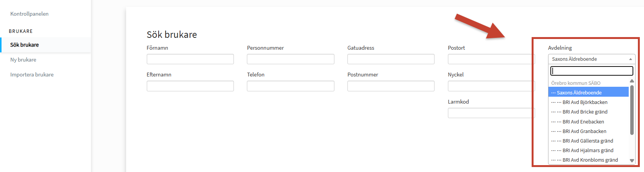Viewport: 644px width, 172px height.
Task: Collapse the Avdelning dropdown arrow
Action: (630, 59)
